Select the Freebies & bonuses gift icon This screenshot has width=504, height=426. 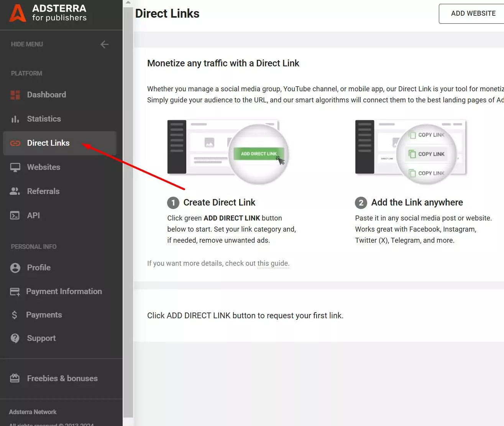tap(15, 378)
